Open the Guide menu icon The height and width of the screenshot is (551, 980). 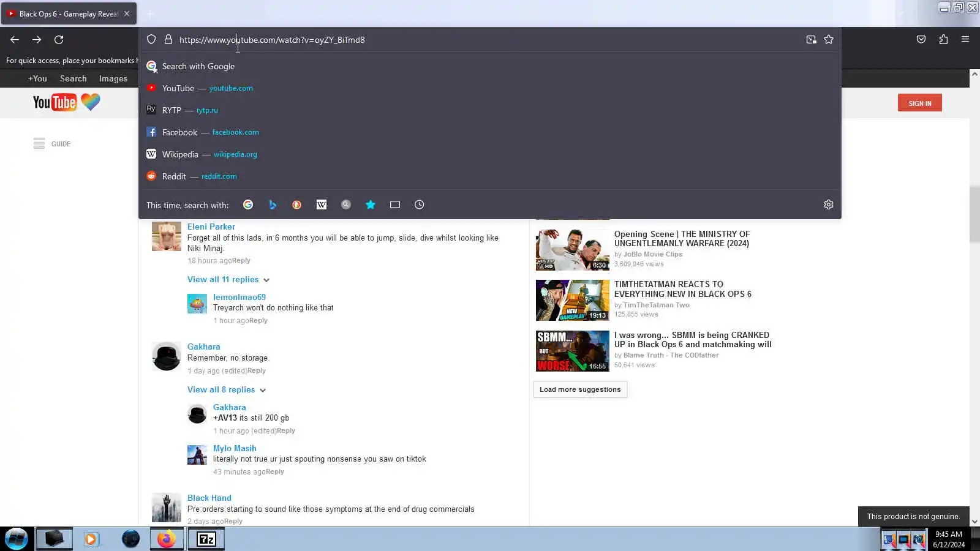coord(39,144)
